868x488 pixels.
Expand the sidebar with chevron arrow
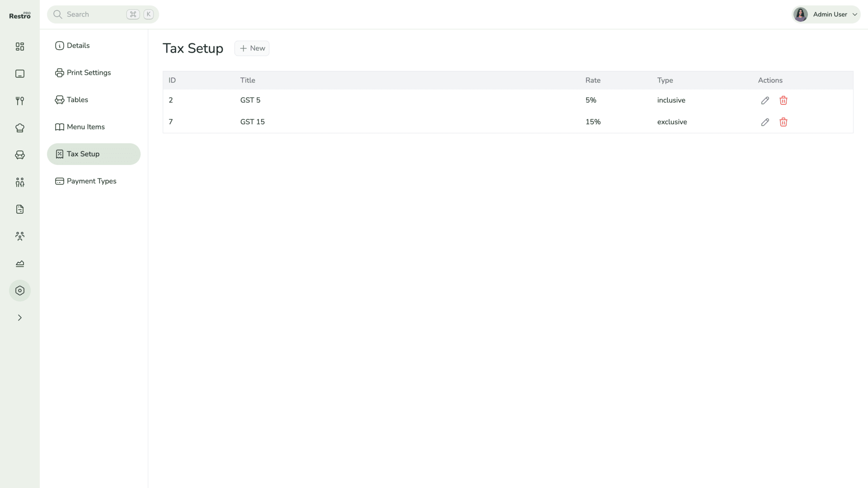tap(20, 318)
